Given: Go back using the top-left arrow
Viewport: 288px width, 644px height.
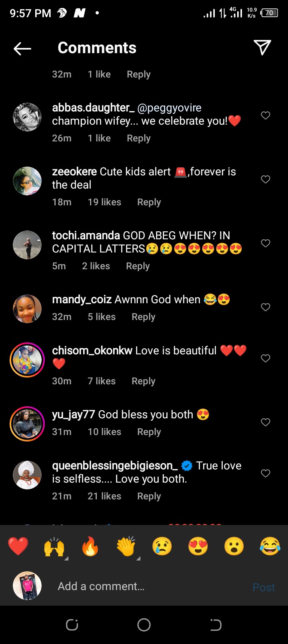Looking at the screenshot, I should pos(22,49).
